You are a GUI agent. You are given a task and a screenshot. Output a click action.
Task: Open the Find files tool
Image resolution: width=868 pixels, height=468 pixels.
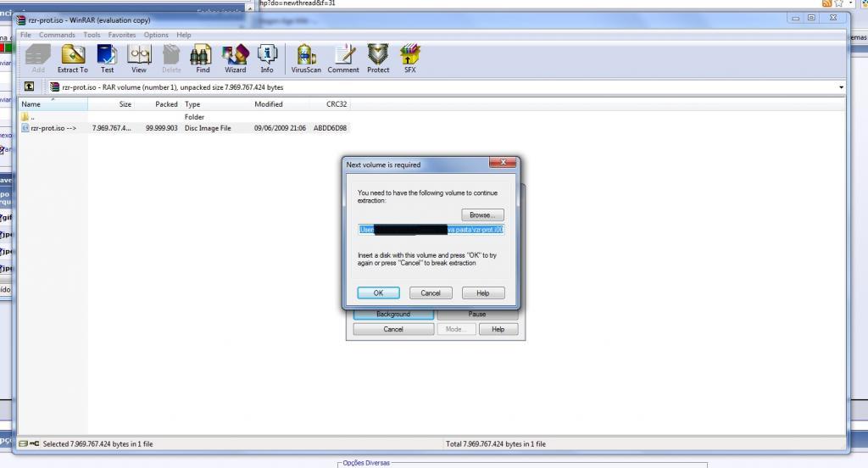pos(203,58)
